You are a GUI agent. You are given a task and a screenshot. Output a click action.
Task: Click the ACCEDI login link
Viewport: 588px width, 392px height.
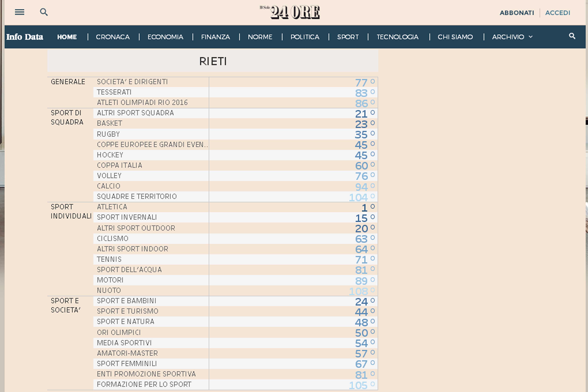pos(557,13)
